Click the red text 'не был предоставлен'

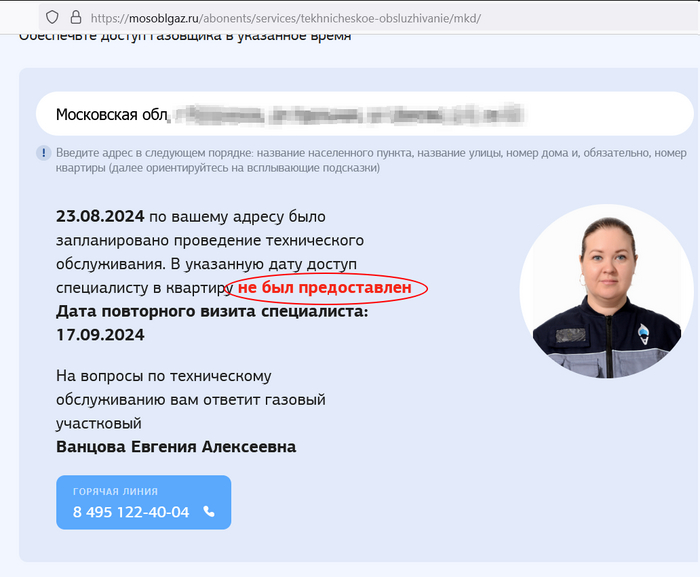325,288
